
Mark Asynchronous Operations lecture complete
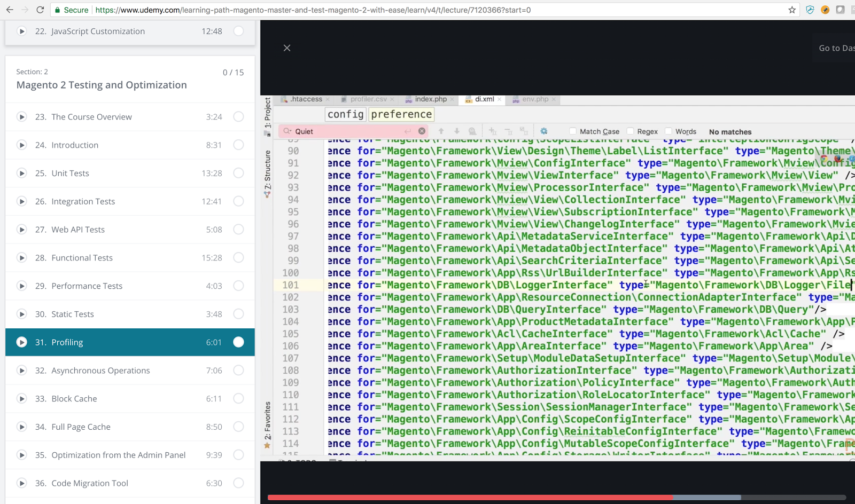[x=238, y=371]
